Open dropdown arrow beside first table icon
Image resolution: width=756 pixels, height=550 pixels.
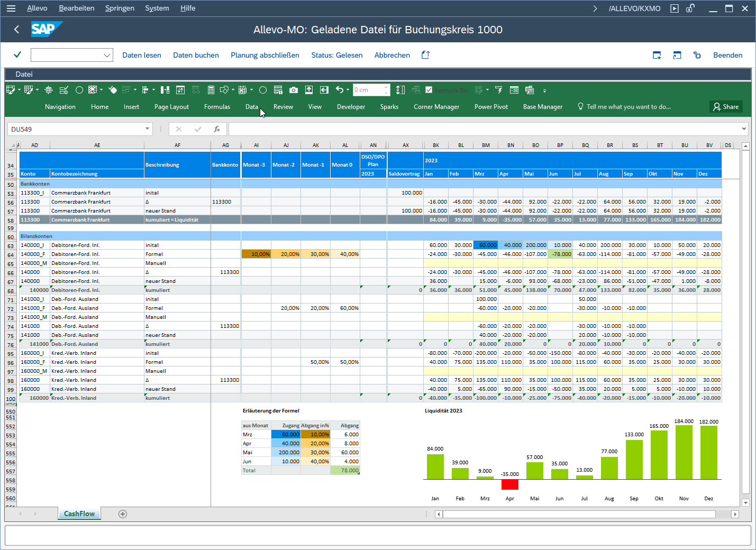19,90
